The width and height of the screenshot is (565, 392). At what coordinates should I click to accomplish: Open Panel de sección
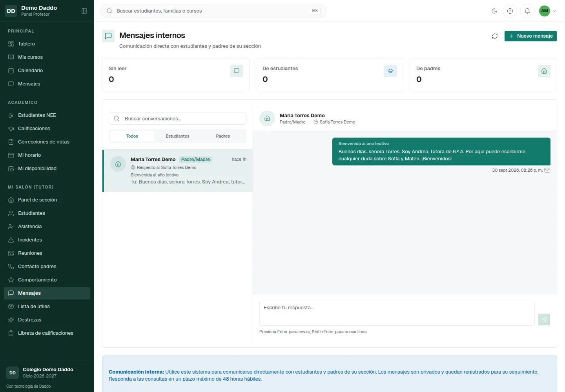(x=47, y=200)
